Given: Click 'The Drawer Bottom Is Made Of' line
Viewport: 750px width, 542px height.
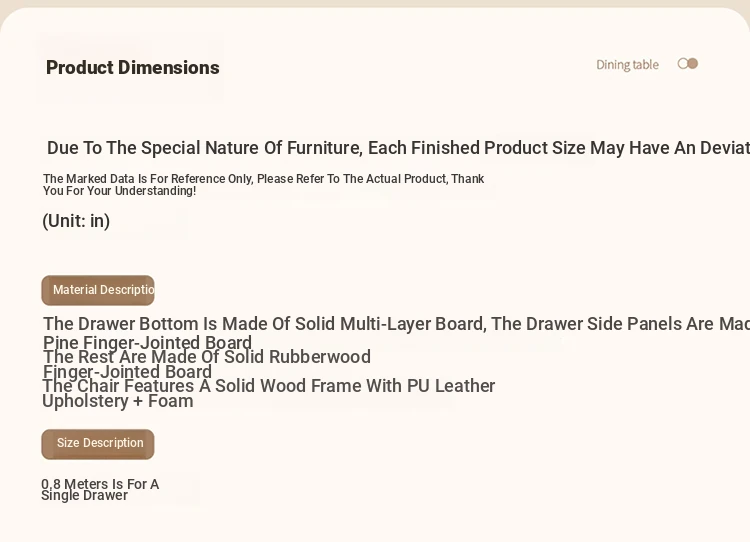Looking at the screenshot, I should 396,324.
